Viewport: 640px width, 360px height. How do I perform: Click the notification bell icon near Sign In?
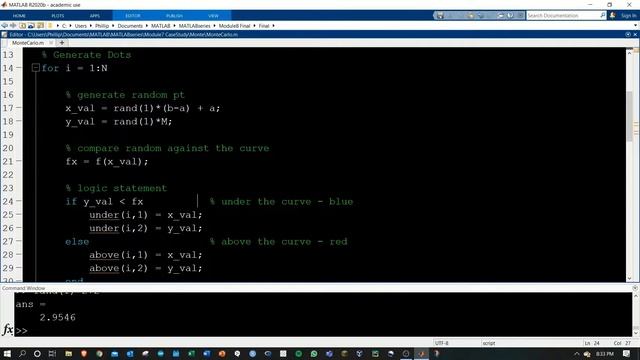tap(613, 15)
